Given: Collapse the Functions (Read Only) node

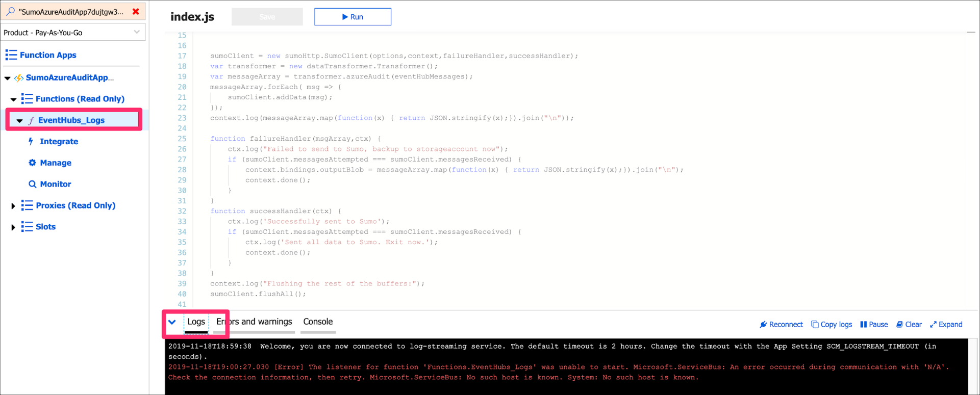Looking at the screenshot, I should coord(13,99).
